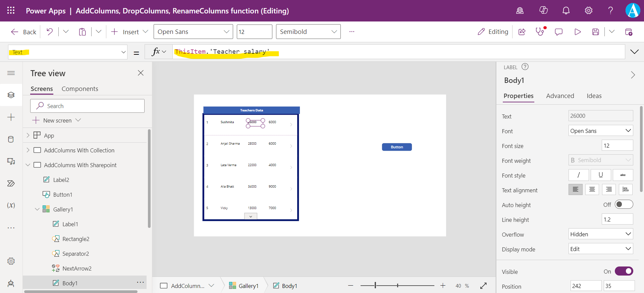The width and height of the screenshot is (644, 293).
Task: Open the Comments icon
Action: pos(558,32)
